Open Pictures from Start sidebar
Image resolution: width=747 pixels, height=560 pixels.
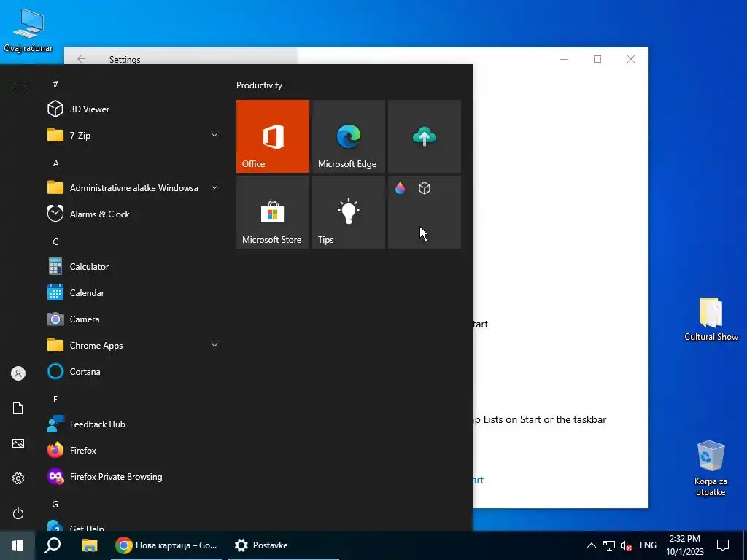[x=18, y=443]
